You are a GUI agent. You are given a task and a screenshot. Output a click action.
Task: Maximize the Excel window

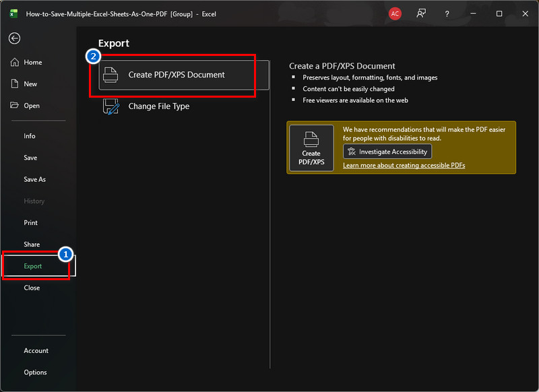click(499, 13)
